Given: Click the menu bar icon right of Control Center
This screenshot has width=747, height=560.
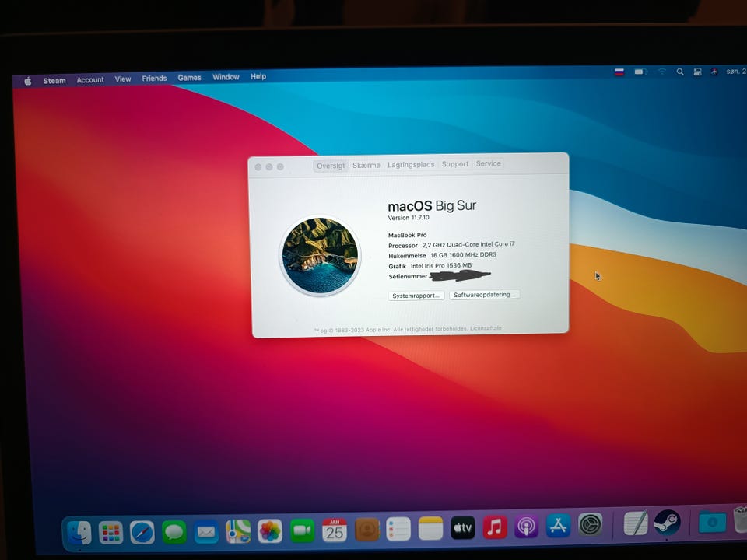Looking at the screenshot, I should coord(714,72).
